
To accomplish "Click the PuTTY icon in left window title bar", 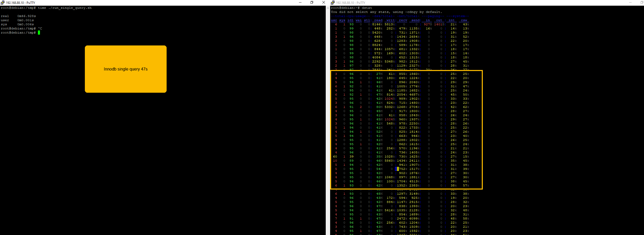I will tap(3, 3).
